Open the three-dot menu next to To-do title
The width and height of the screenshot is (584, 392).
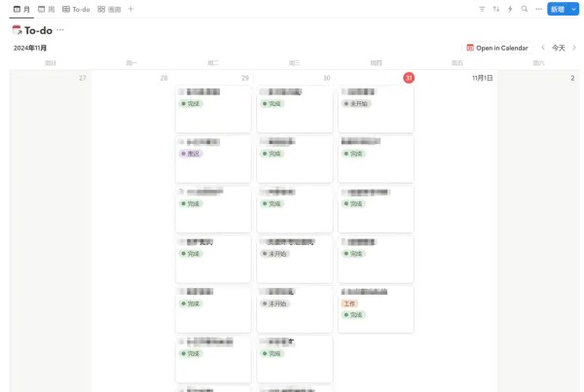pyautogui.click(x=60, y=29)
